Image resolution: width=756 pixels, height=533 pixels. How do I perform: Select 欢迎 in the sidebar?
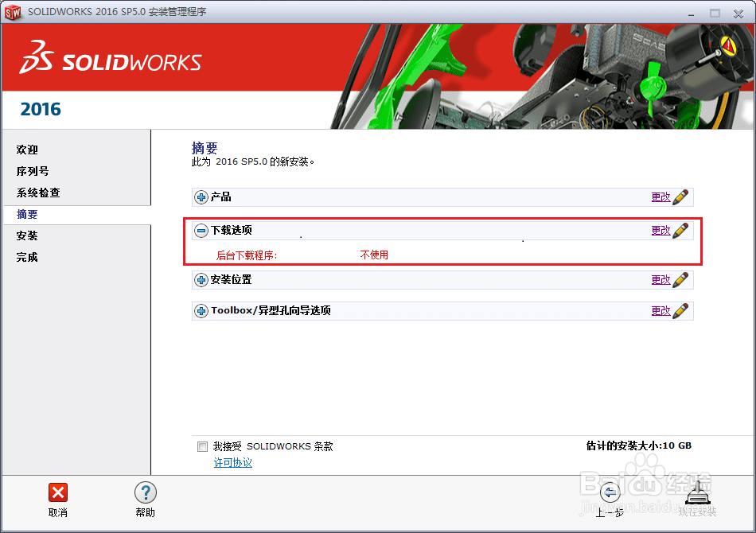[27, 150]
